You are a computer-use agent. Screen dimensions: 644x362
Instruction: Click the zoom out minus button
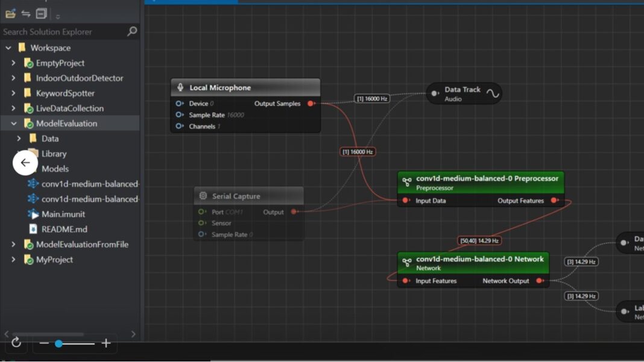(44, 343)
